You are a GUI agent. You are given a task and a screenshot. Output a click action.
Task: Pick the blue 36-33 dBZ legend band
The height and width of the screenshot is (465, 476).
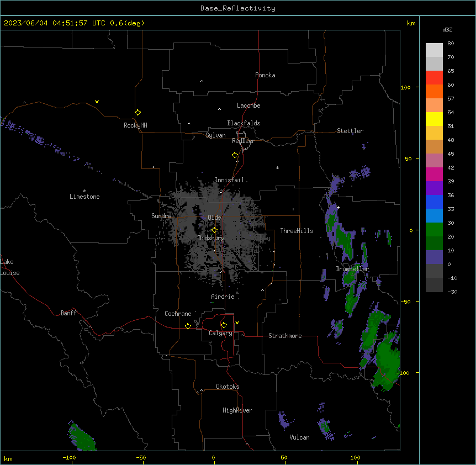[x=434, y=202]
